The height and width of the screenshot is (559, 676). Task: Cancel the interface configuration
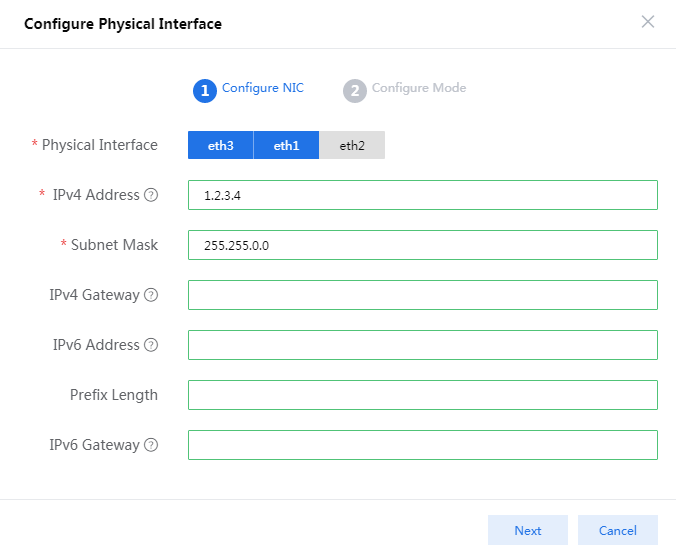[x=617, y=530]
